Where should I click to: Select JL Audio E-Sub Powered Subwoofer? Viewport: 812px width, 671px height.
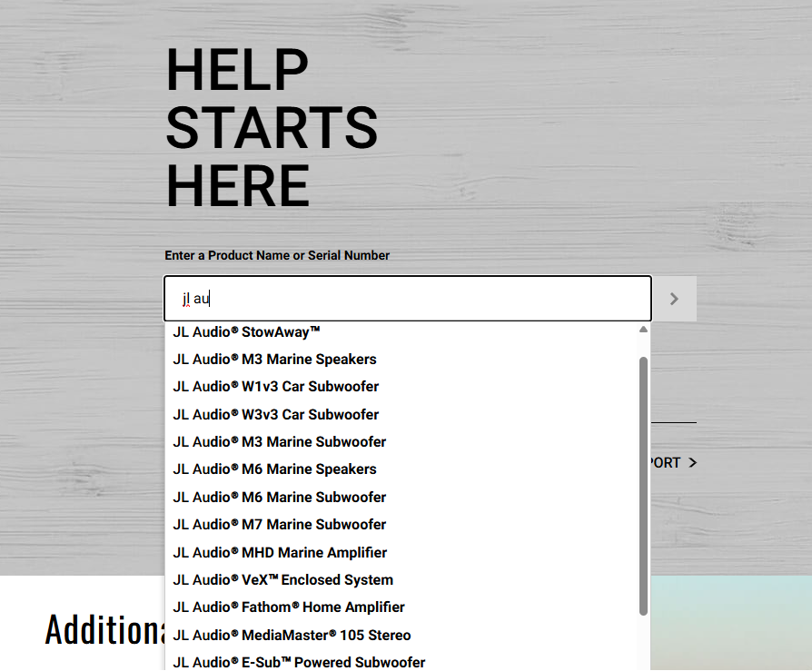(x=299, y=663)
